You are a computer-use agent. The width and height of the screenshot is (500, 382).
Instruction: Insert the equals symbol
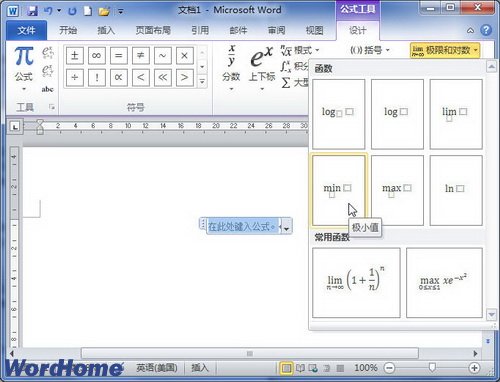pos(119,55)
